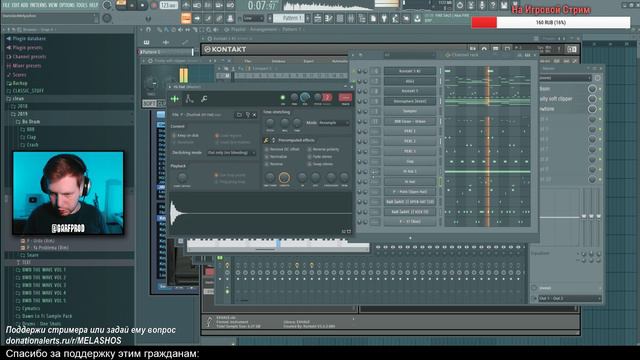Click the piano icon above pattern list

146,42
